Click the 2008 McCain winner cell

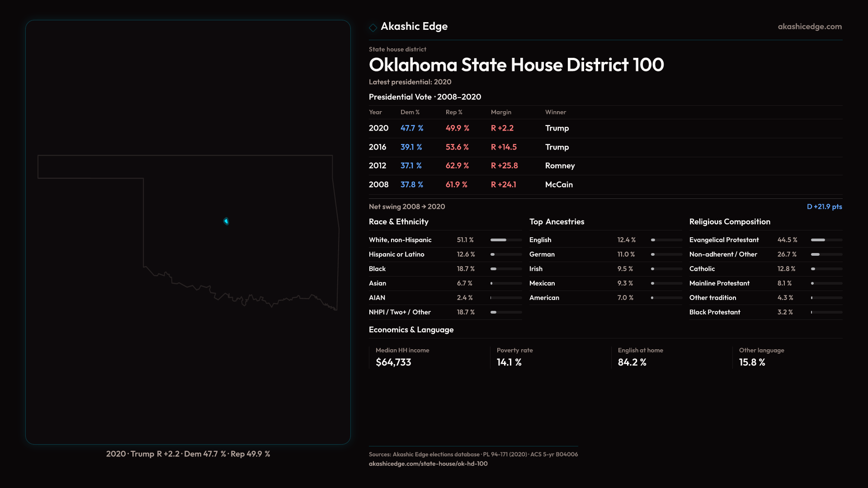point(559,185)
